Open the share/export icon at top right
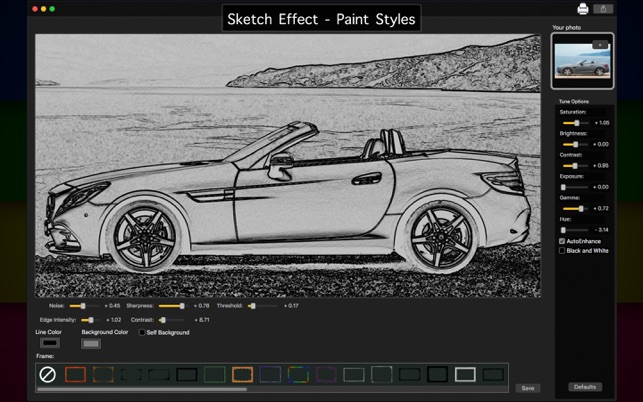The width and height of the screenshot is (643, 402). (x=603, y=9)
